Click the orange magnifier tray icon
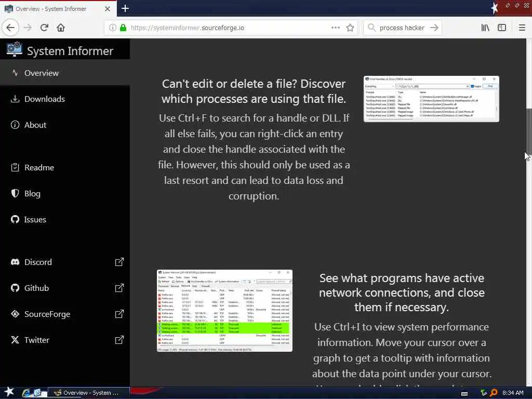Viewport: 532px width, 399px height. pos(494,393)
